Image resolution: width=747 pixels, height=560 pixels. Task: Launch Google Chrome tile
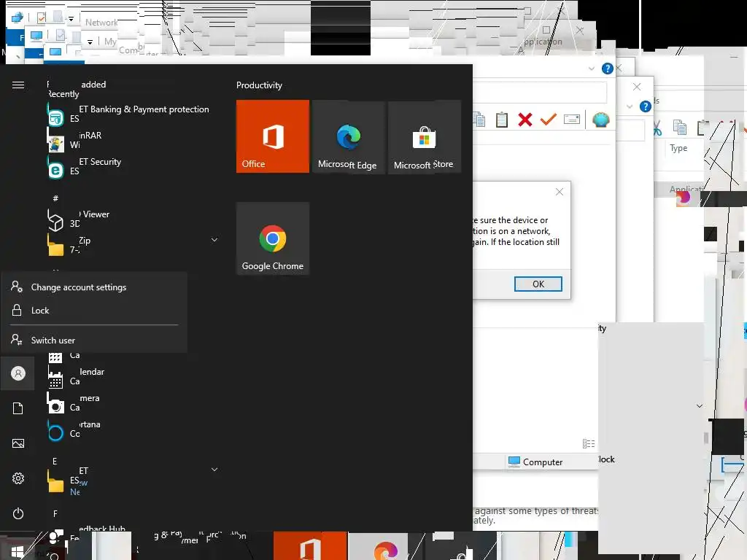tap(273, 238)
